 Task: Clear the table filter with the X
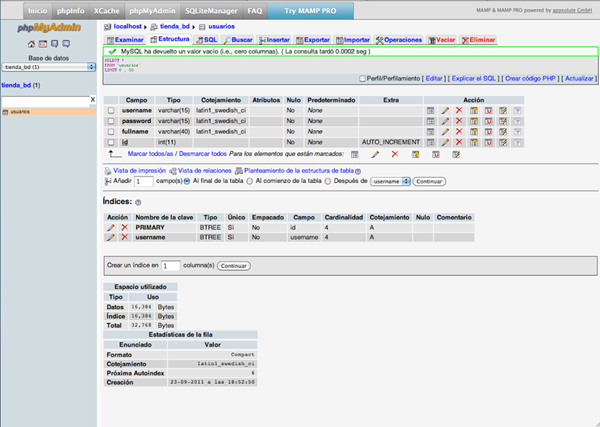pyautogui.click(x=92, y=100)
